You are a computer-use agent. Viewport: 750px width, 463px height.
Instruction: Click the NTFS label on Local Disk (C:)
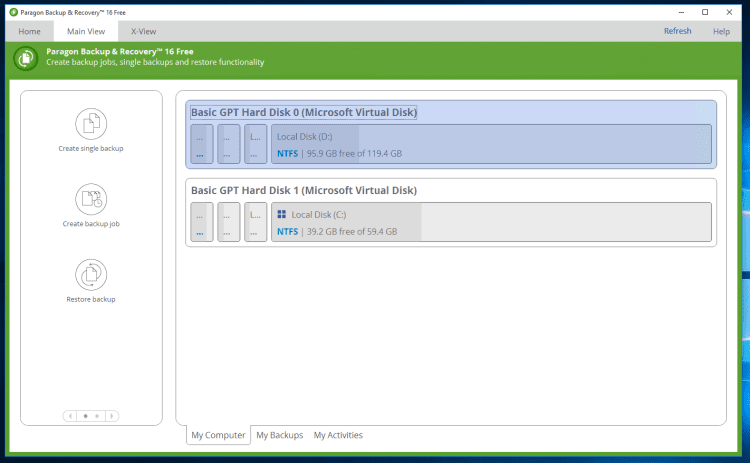[x=287, y=232]
